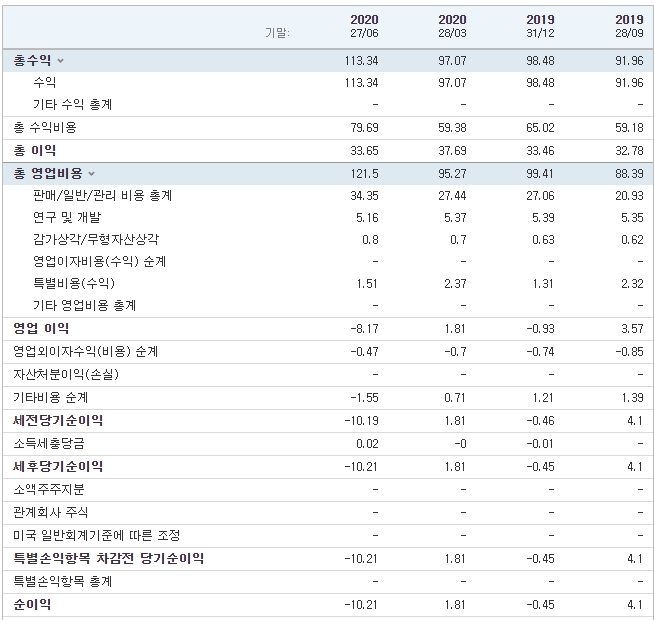Click the 1.39 other expense value
Image resolution: width=654 pixels, height=620 pixels.
632,397
